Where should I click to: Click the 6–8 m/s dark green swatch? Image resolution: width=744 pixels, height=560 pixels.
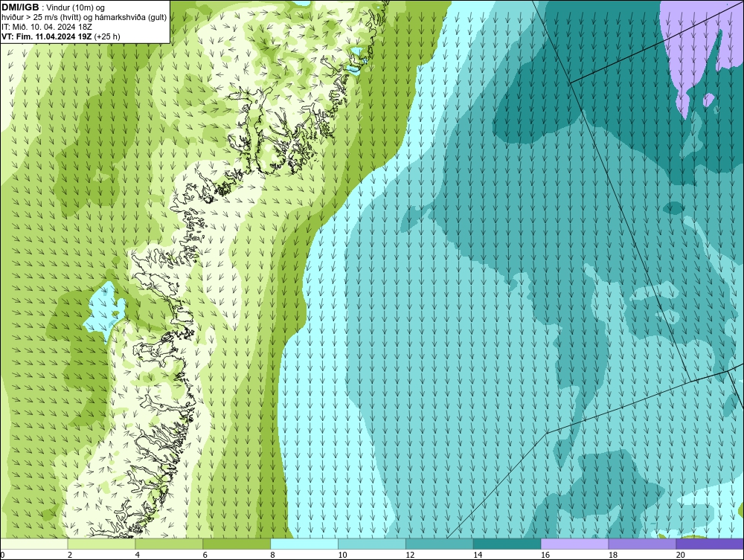[x=237, y=544]
